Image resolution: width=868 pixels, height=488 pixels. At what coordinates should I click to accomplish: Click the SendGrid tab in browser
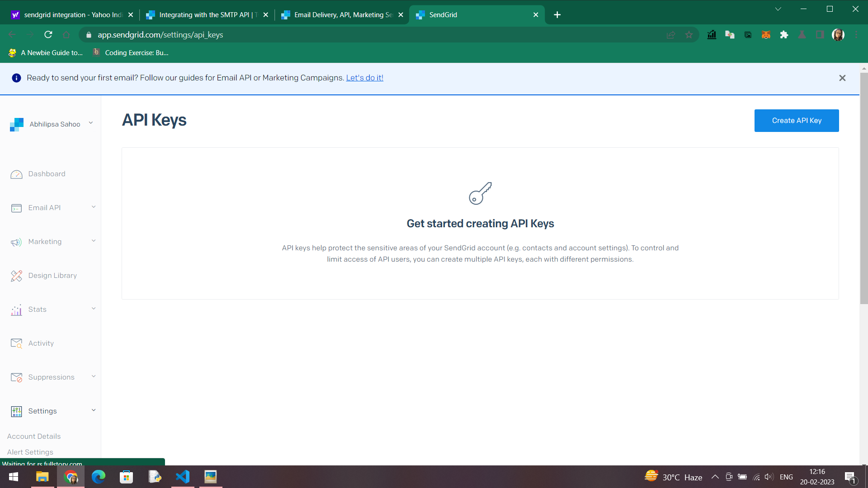pyautogui.click(x=477, y=14)
